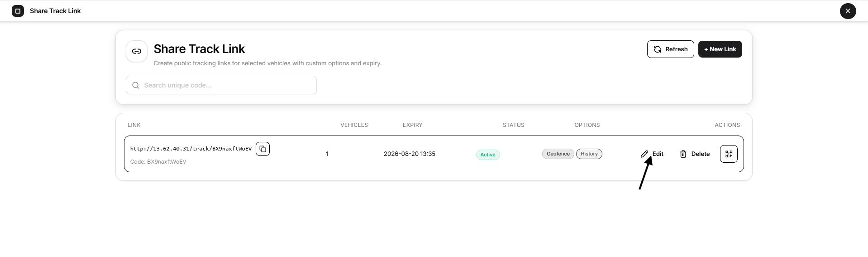Click the History option badge
868x257 pixels.
589,154
